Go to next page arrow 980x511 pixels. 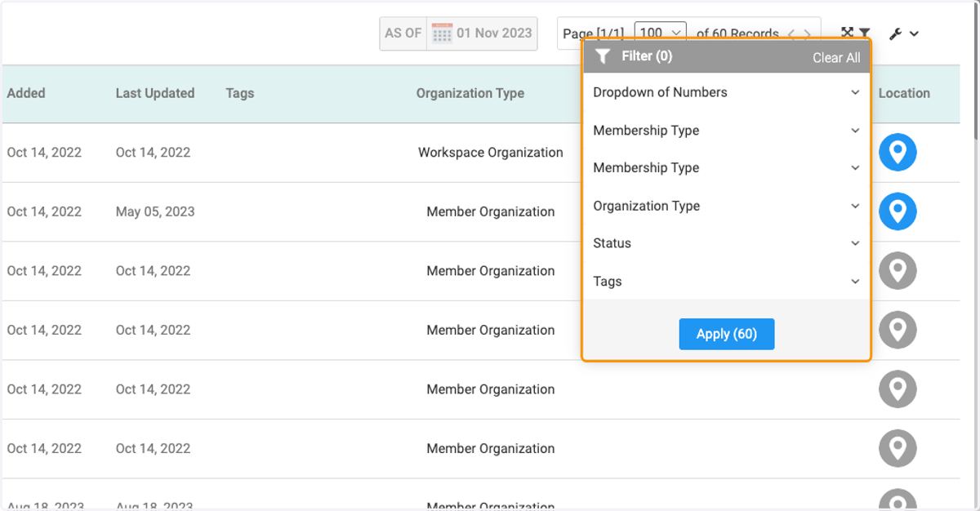pyautogui.click(x=807, y=33)
